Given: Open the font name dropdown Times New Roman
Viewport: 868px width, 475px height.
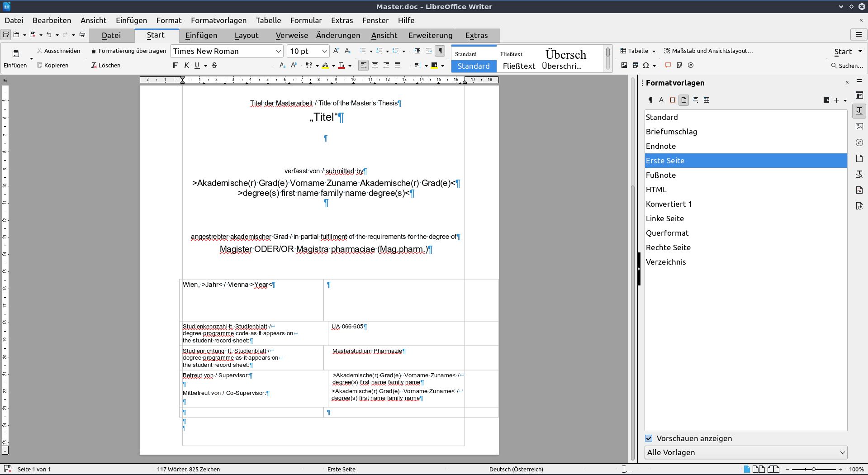Looking at the screenshot, I should [x=279, y=51].
